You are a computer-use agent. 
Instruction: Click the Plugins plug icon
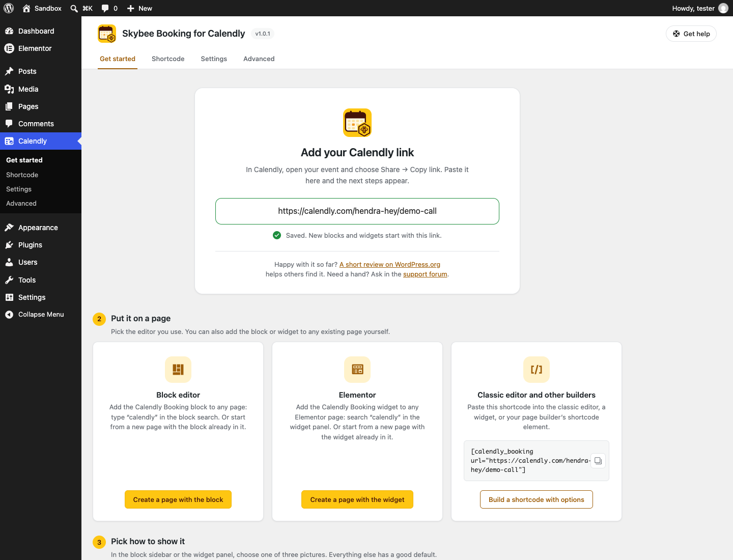[9, 245]
